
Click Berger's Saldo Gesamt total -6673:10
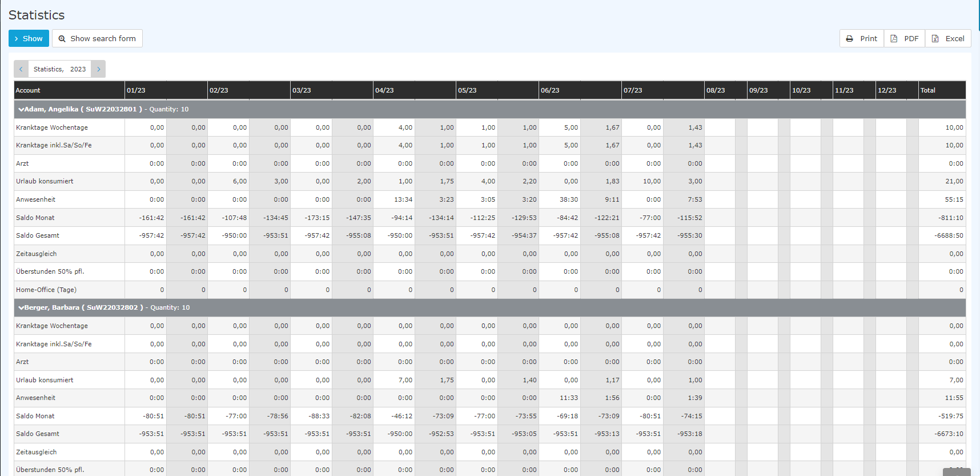click(x=949, y=434)
